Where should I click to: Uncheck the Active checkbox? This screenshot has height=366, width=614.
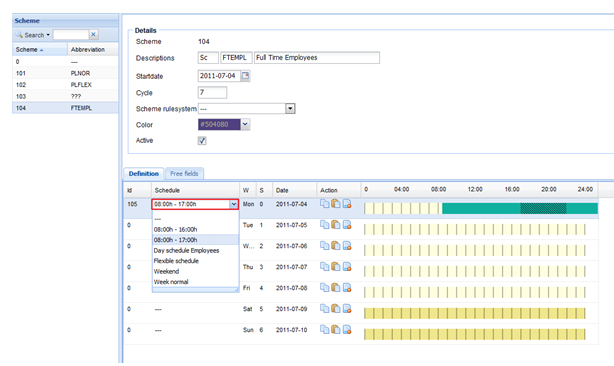(x=202, y=141)
